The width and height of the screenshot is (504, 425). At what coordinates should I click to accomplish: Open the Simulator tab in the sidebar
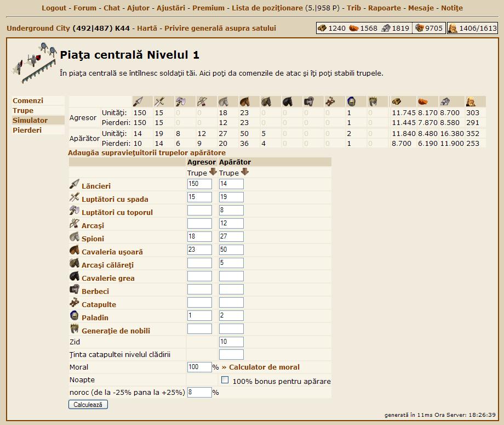pos(30,121)
